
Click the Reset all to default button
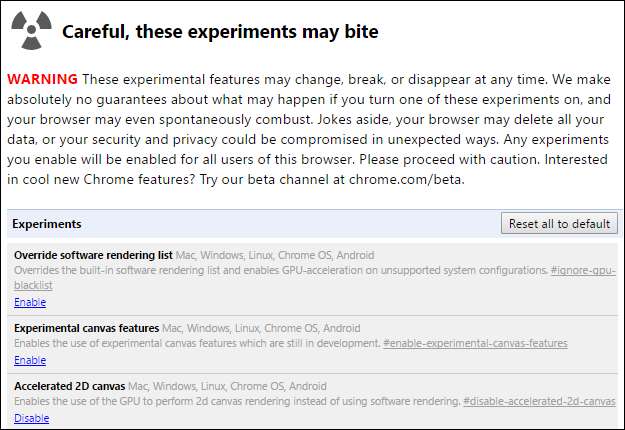tap(559, 223)
